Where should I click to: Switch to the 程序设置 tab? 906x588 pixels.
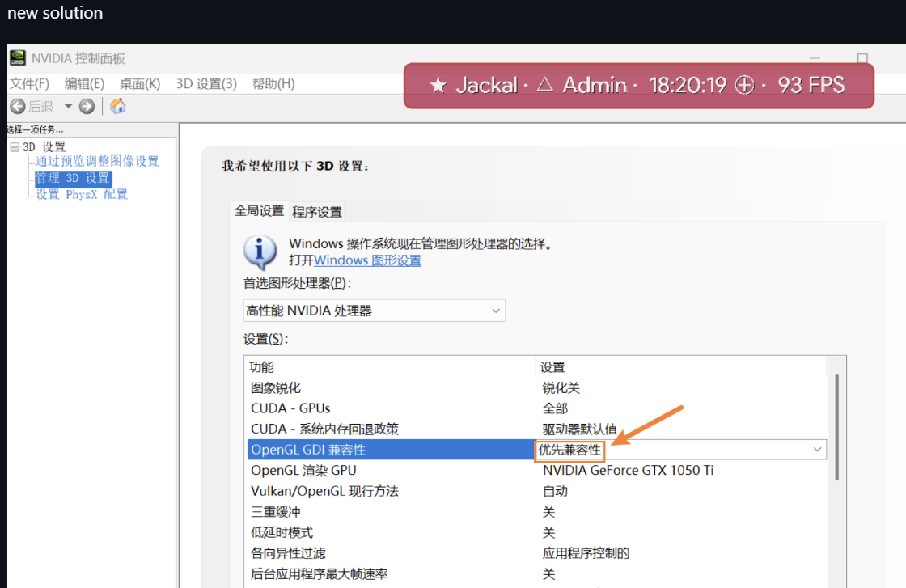coord(317,212)
